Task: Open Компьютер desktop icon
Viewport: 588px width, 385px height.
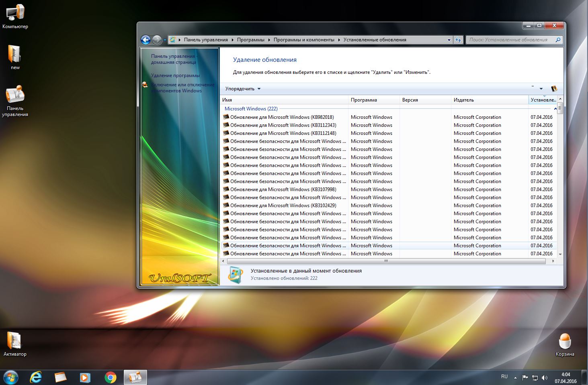Action: pos(15,16)
